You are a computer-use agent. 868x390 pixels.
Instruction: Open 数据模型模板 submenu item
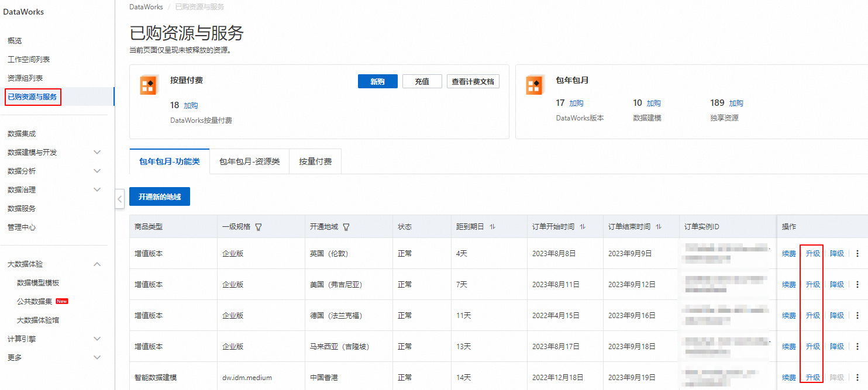(38, 282)
